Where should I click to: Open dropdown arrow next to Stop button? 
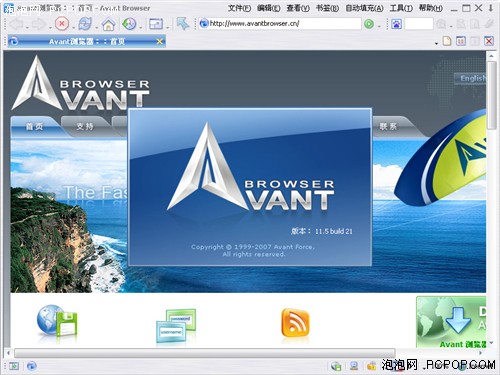73,27
